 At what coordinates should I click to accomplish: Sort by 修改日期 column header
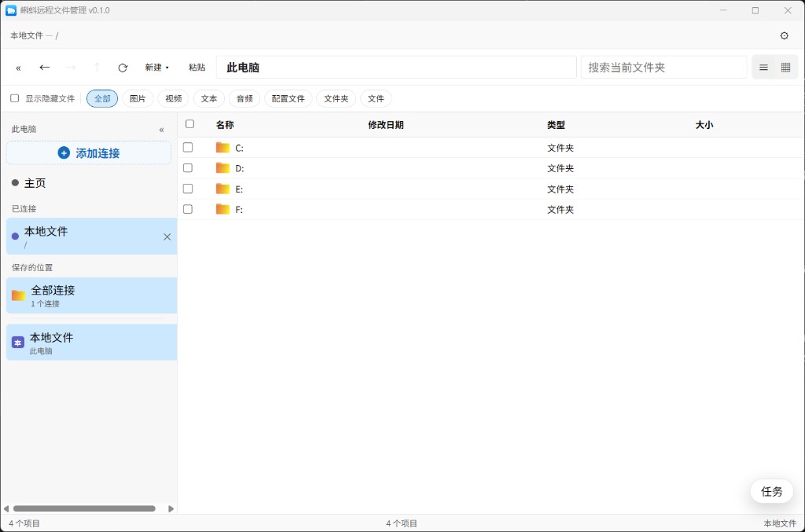tap(385, 125)
